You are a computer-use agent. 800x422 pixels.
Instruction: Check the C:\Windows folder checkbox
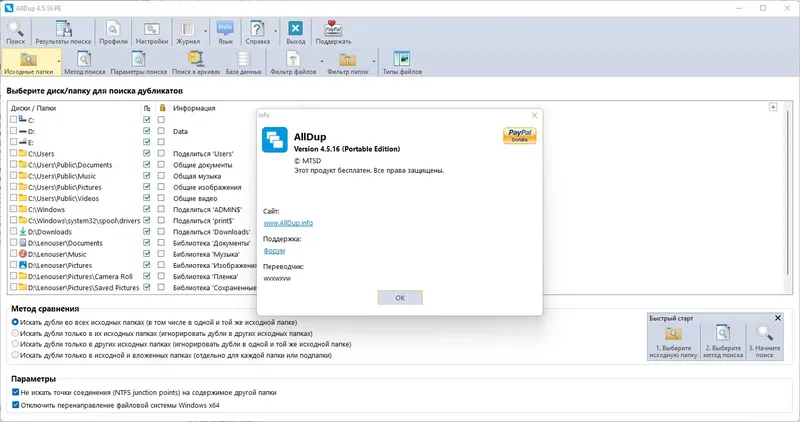tap(13, 209)
